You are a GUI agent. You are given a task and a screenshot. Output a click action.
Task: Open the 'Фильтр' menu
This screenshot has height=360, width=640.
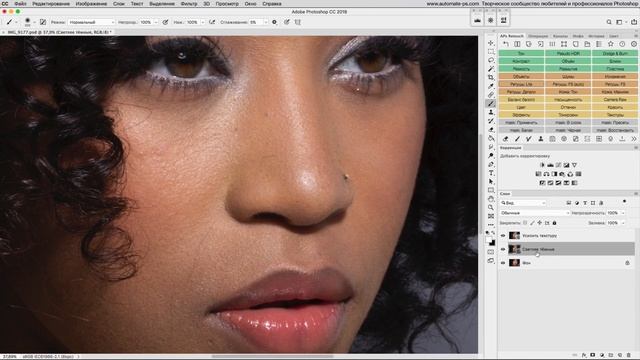pos(189,4)
